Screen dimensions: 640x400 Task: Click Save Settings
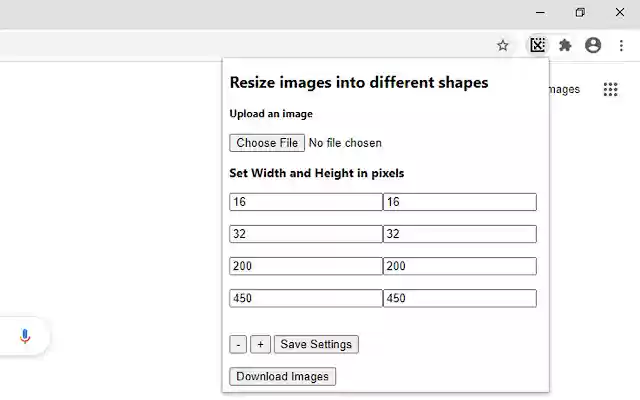point(316,344)
